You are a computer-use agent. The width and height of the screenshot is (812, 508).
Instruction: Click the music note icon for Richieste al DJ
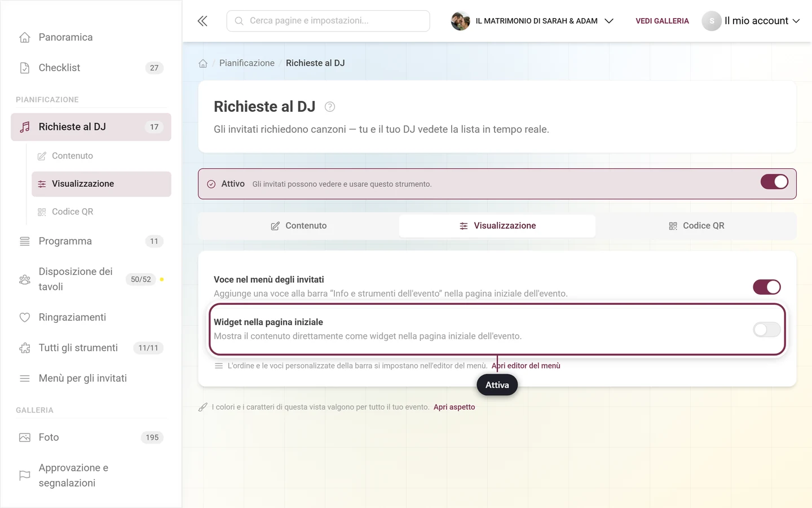(x=25, y=127)
